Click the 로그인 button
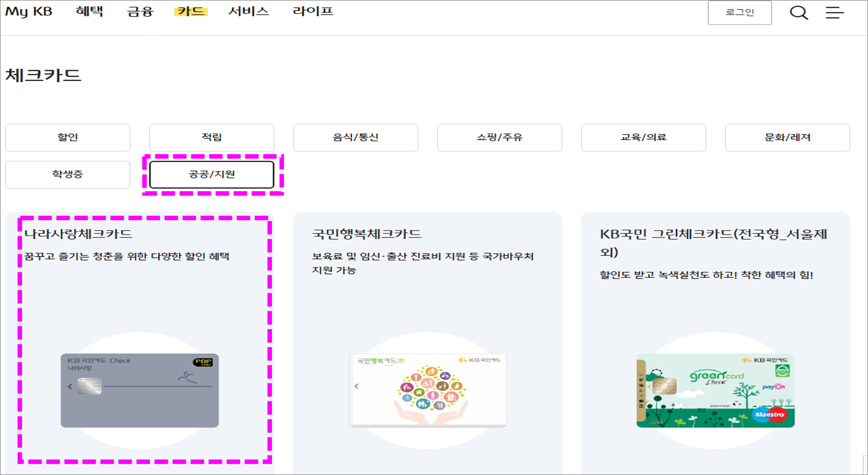Image resolution: width=868 pixels, height=475 pixels. pyautogui.click(x=740, y=14)
